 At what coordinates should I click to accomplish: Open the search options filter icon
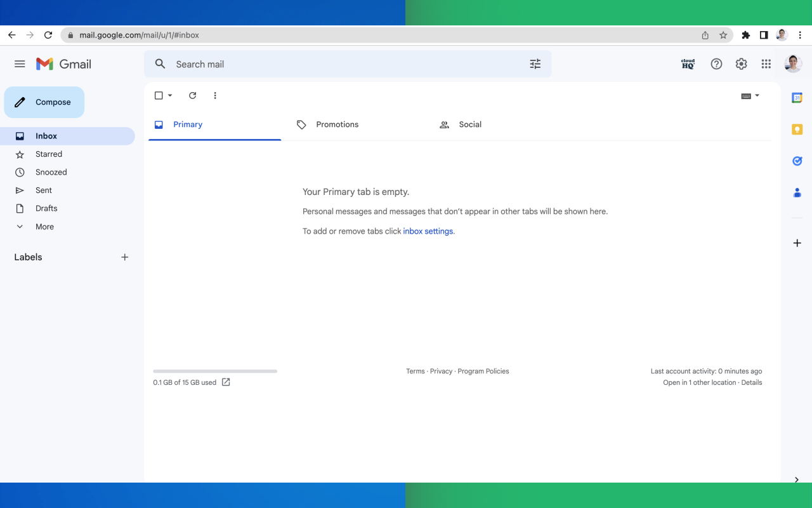(x=535, y=63)
